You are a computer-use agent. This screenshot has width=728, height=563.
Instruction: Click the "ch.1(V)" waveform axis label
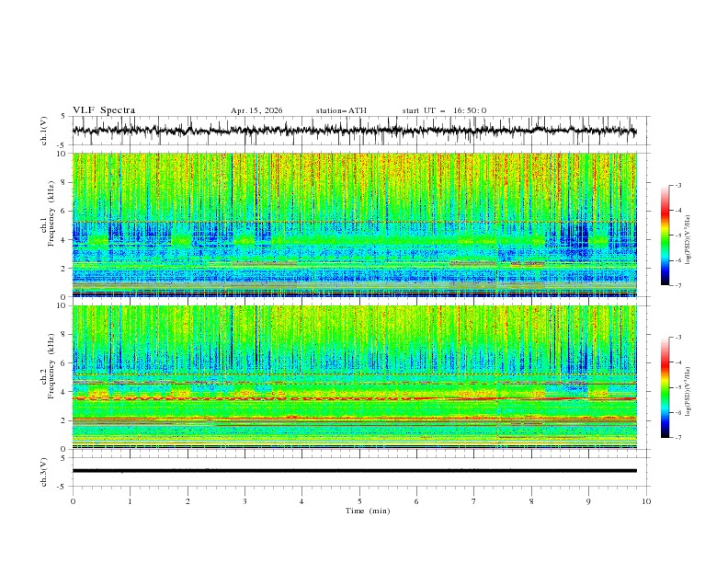[x=44, y=131]
